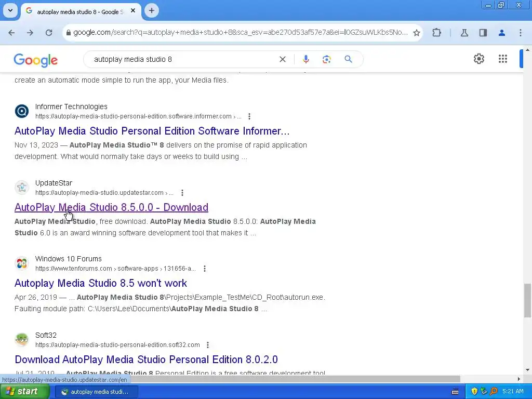Go to Google home via logo
This screenshot has width=532, height=399.
tap(36, 60)
